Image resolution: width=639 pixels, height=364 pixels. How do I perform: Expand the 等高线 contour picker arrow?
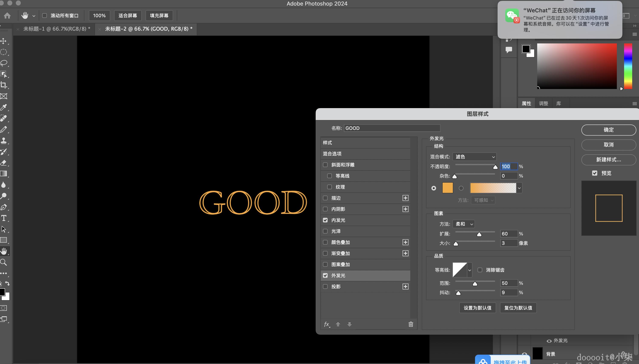click(x=469, y=270)
